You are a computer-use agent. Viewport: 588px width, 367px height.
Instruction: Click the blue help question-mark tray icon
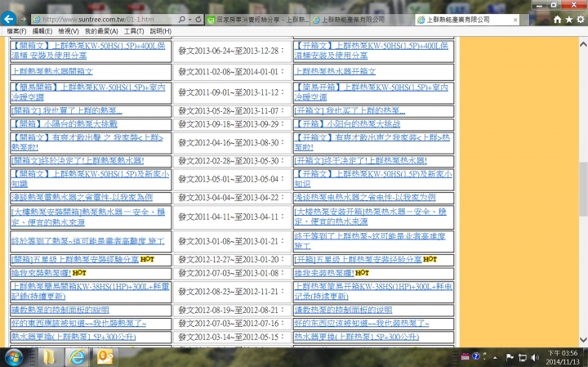[476, 356]
